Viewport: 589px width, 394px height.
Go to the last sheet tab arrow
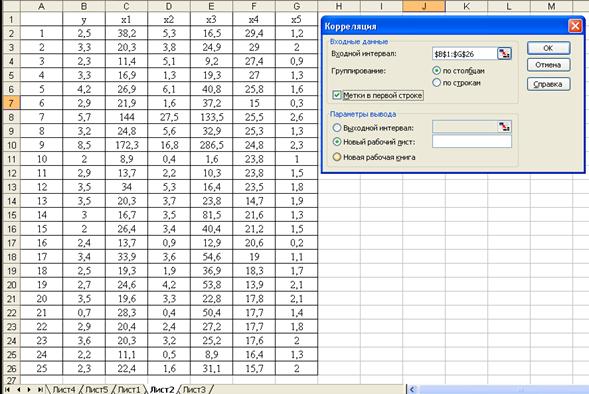click(40, 389)
